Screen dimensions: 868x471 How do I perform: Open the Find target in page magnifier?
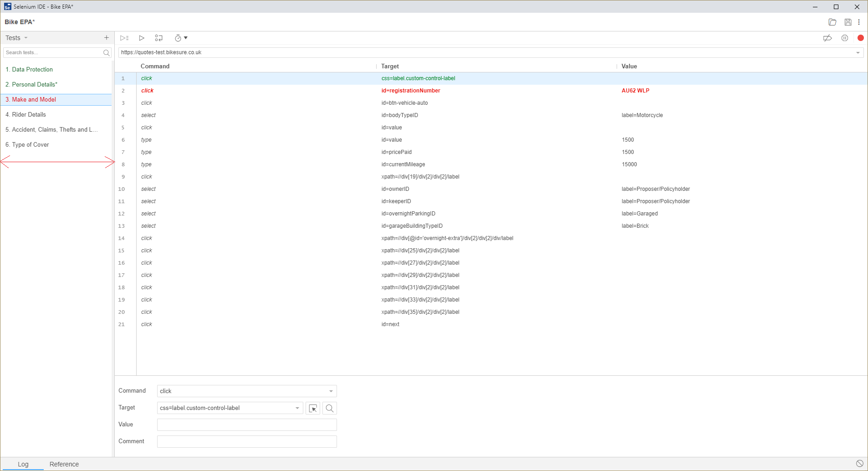(329, 408)
